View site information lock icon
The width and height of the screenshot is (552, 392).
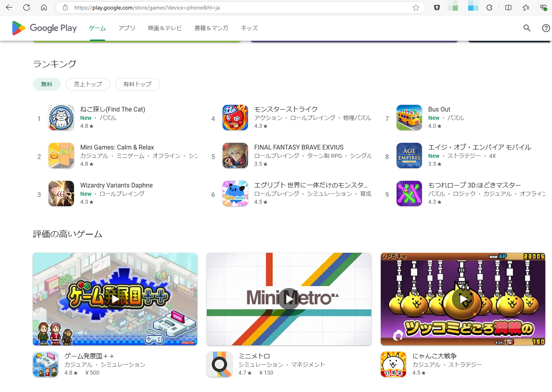(65, 8)
